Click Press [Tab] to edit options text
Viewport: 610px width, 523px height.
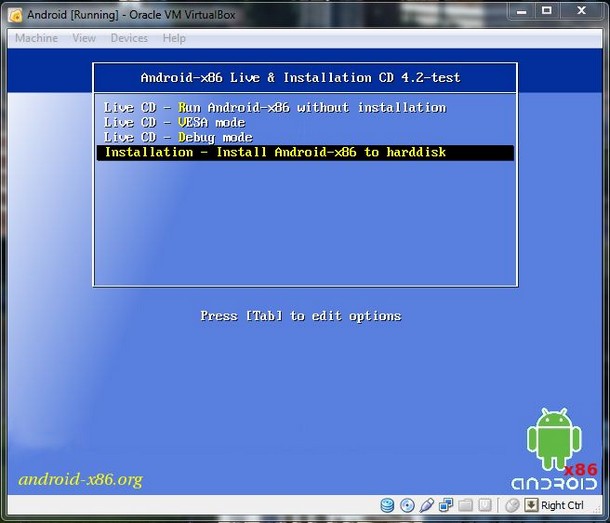click(301, 316)
